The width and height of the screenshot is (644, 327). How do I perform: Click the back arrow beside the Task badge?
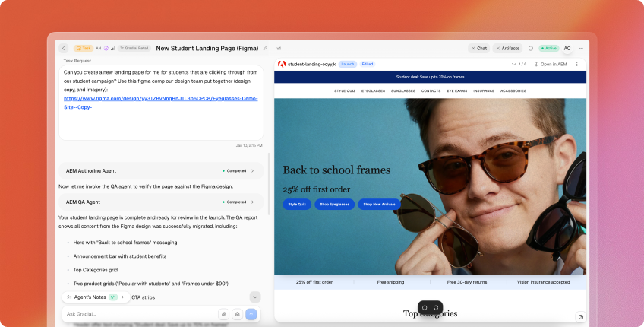point(64,48)
